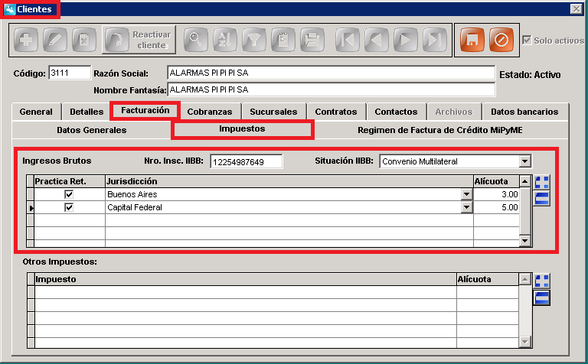The width and height of the screenshot is (588, 364).
Task: Switch to the General tab
Action: tap(36, 112)
